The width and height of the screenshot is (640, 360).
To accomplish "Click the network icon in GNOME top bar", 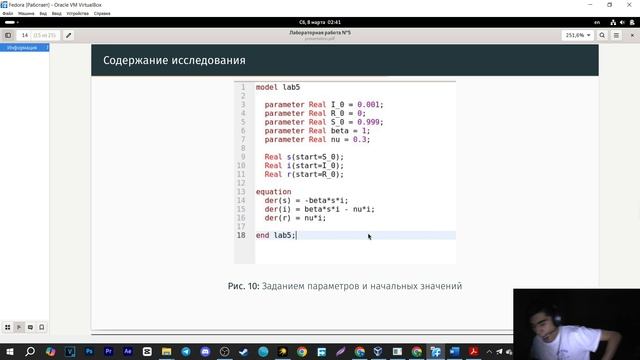I will coord(613,22).
